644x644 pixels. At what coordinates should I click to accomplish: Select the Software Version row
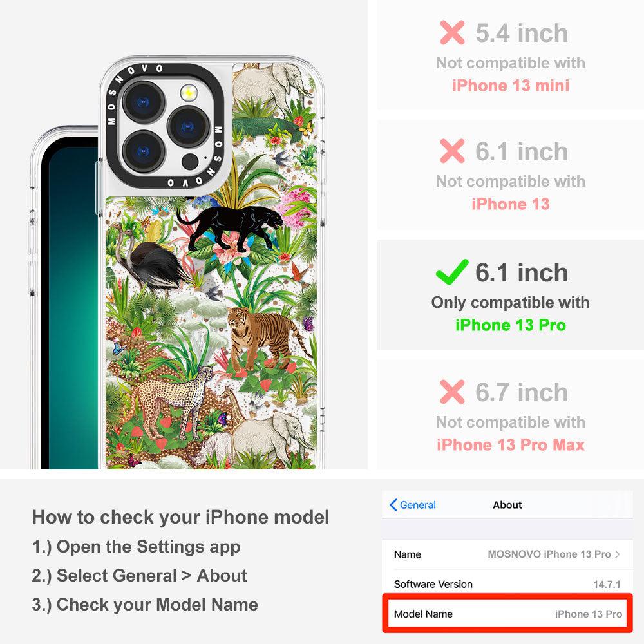[x=507, y=583]
